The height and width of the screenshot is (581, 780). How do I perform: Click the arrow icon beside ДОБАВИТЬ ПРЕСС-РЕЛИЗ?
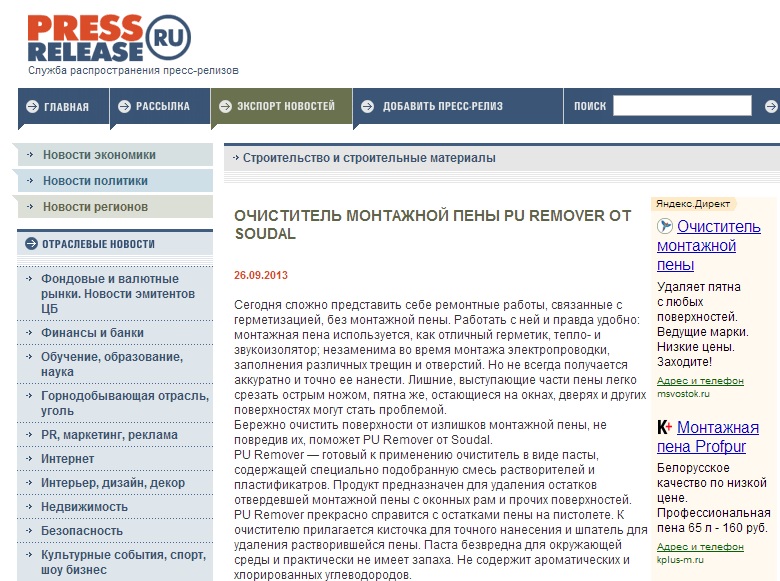pos(368,106)
